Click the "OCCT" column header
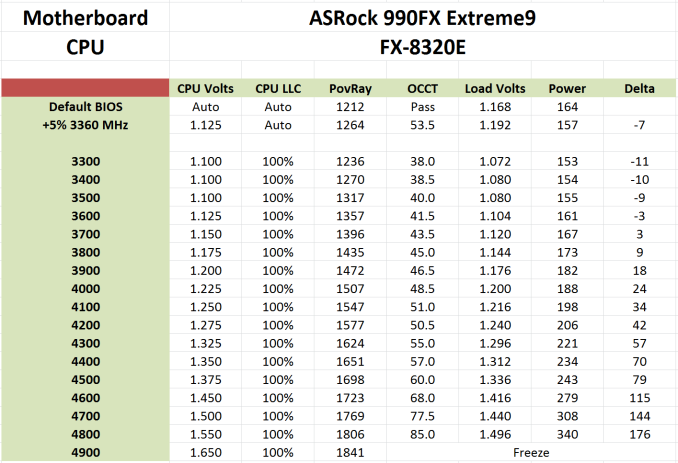This screenshot has height=463, width=678. pyautogui.click(x=423, y=89)
